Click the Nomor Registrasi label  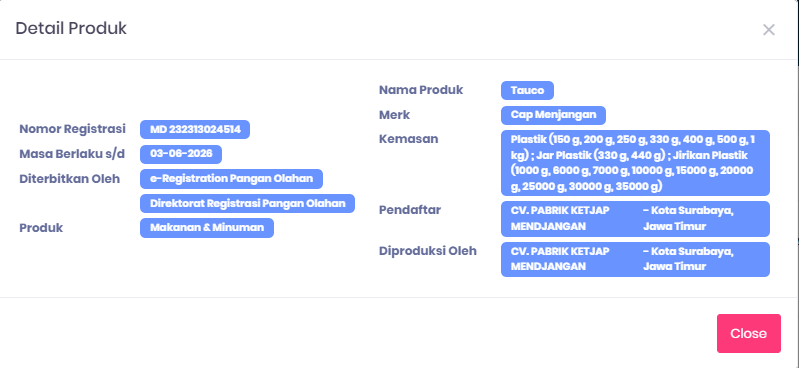tap(72, 129)
